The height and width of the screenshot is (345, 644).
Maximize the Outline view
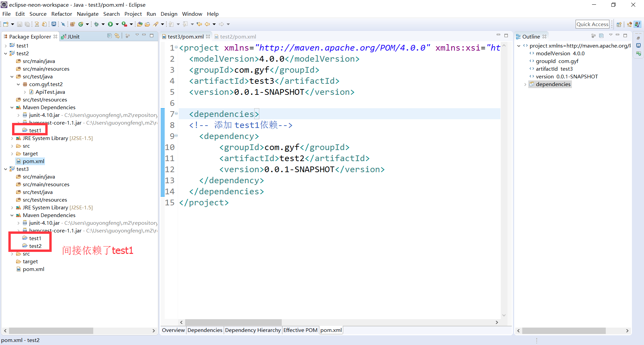click(x=625, y=36)
